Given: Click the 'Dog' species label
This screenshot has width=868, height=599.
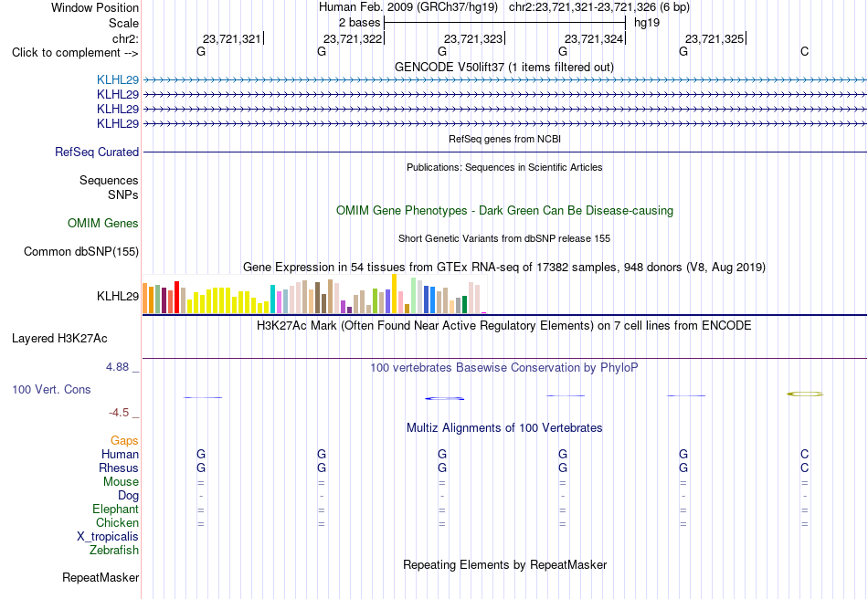Looking at the screenshot, I should click(x=128, y=496).
